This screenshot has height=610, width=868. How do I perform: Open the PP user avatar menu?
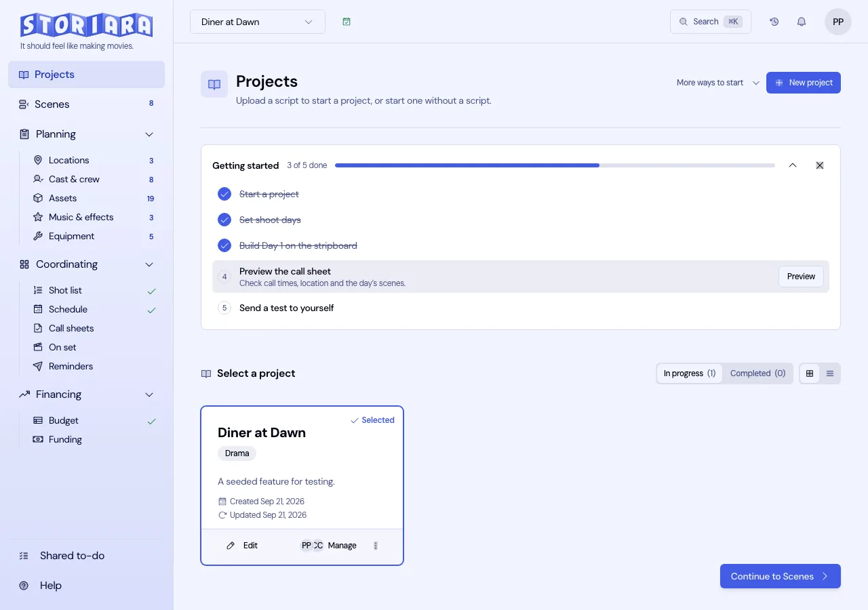click(838, 22)
